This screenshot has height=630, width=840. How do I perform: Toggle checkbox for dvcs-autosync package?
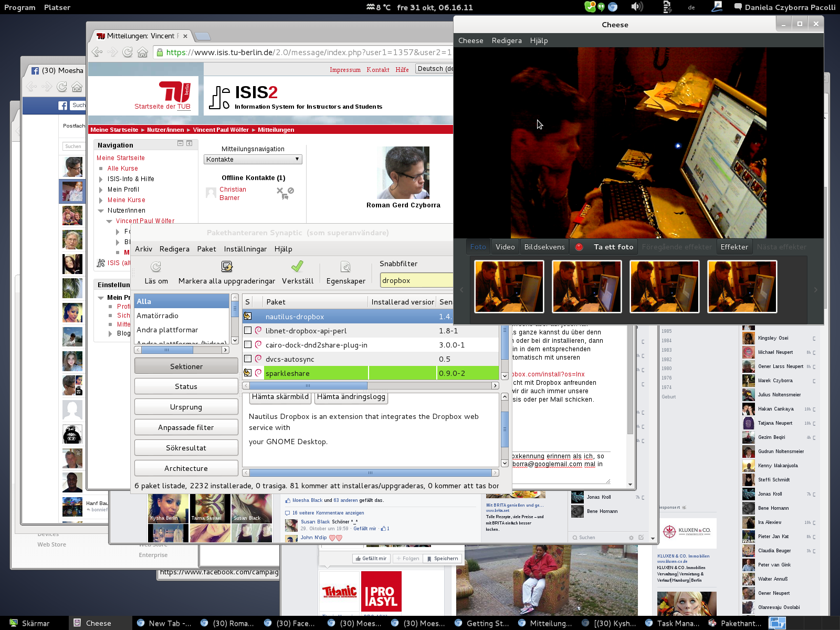point(248,359)
